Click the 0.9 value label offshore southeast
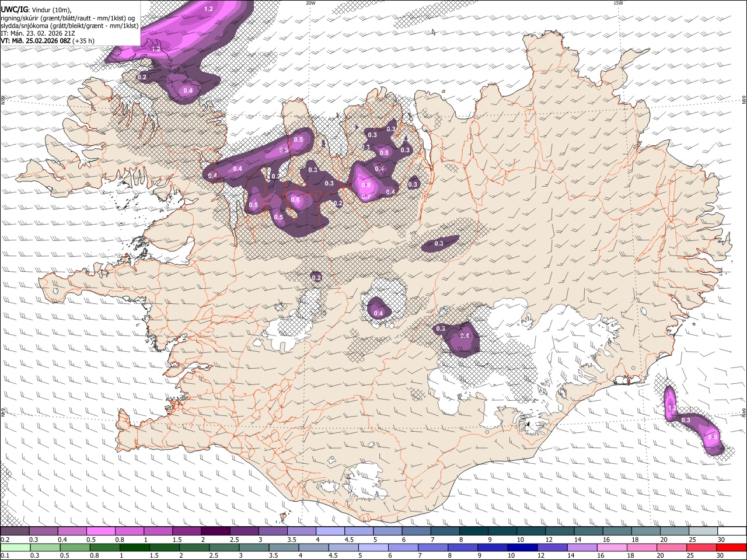The width and height of the screenshot is (747, 560). click(713, 437)
